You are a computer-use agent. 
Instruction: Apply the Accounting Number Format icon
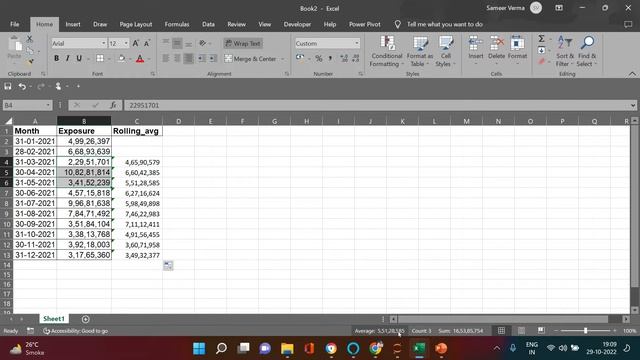point(300,58)
